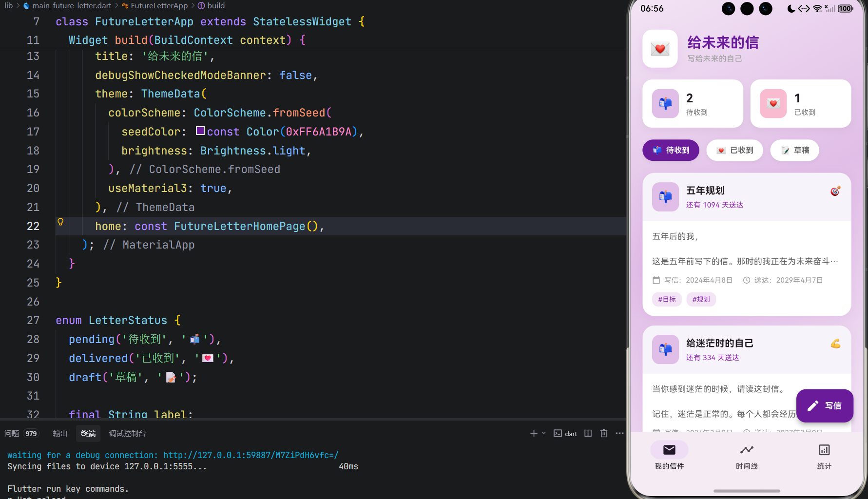The width and height of the screenshot is (868, 499).
Task: Select the dart terminal entry
Action: coord(565,433)
